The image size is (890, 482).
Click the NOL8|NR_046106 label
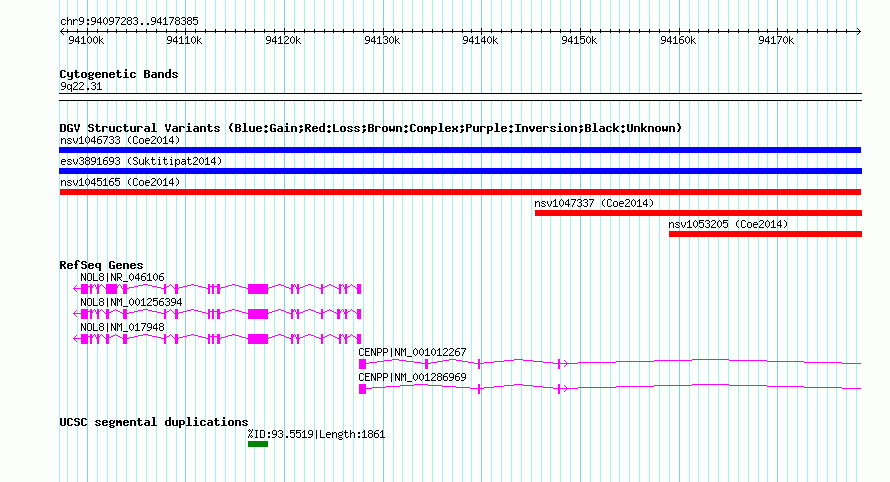(122, 277)
